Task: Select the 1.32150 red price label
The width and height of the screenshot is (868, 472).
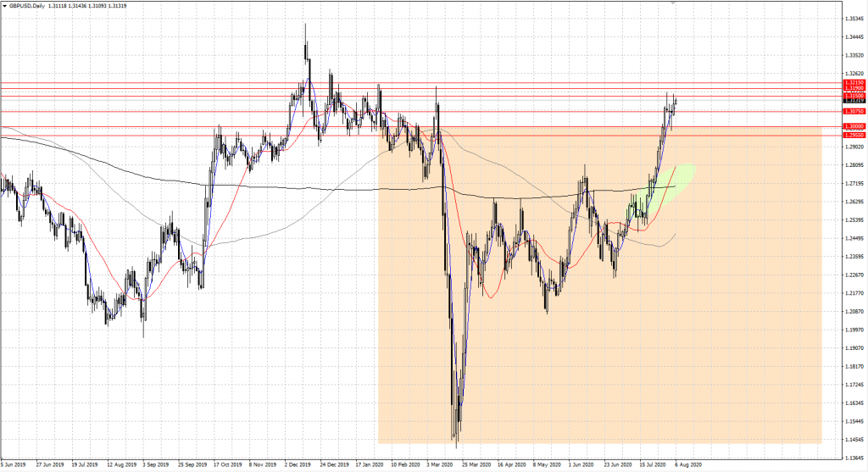Action: 853,83
